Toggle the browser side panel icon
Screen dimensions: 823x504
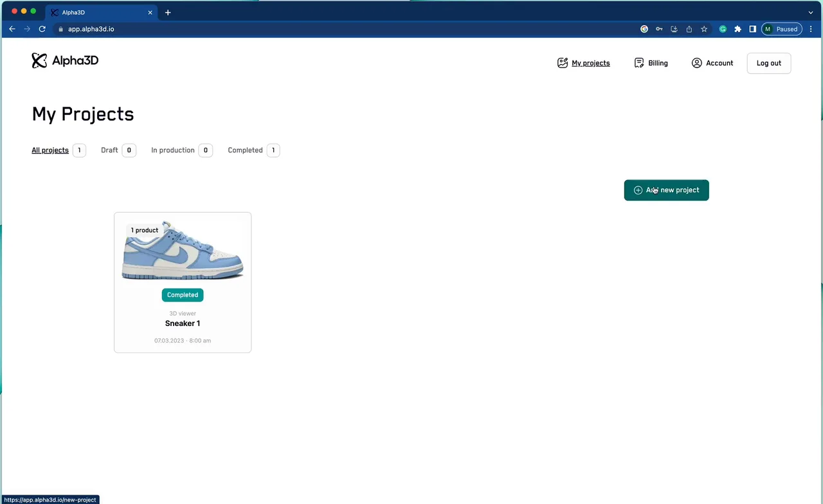(752, 29)
